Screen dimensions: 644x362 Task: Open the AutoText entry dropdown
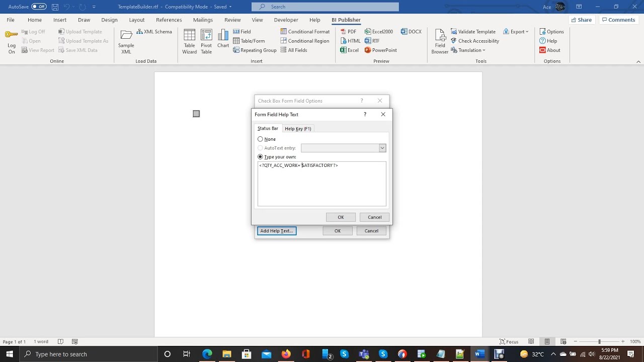coord(382,148)
